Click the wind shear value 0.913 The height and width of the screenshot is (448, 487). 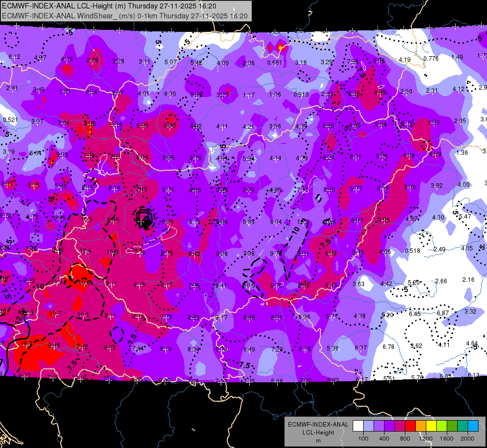[301, 95]
